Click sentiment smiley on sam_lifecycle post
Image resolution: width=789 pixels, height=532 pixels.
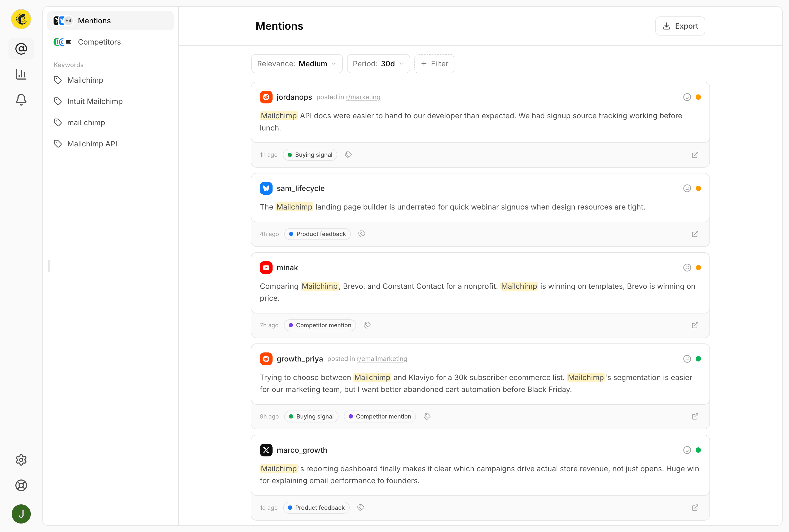(687, 188)
